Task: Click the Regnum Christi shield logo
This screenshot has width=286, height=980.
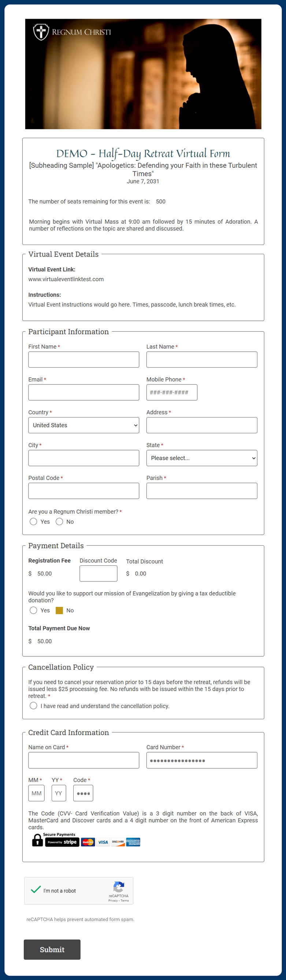Action: (41, 31)
